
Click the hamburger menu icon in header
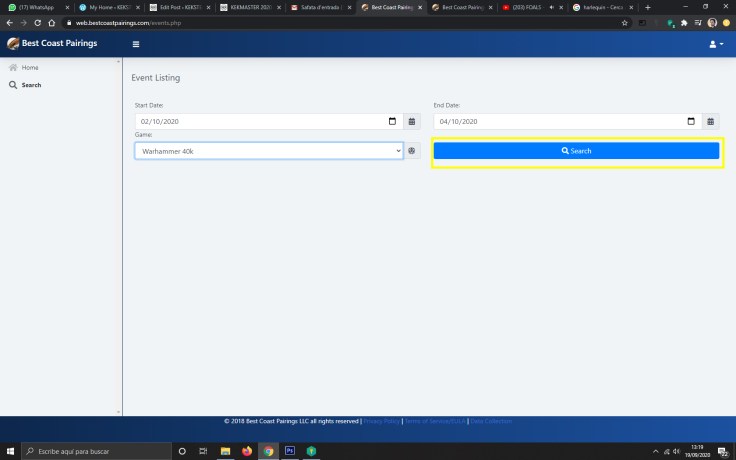pyautogui.click(x=136, y=44)
